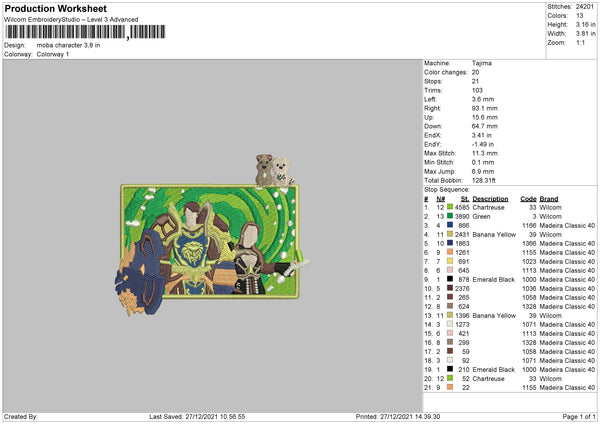Click the embroidered moba character design preview
This screenshot has height=424, width=600.
pyautogui.click(x=212, y=235)
